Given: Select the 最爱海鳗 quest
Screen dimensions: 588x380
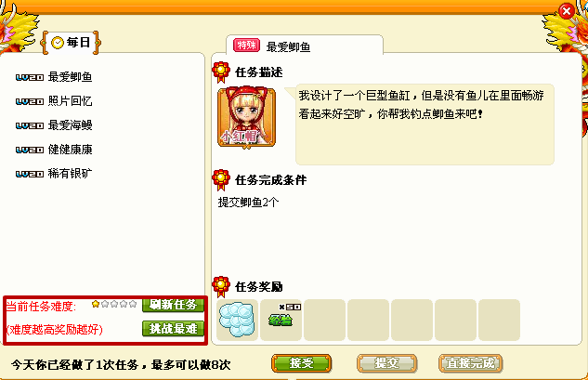Looking at the screenshot, I should 54,125.
